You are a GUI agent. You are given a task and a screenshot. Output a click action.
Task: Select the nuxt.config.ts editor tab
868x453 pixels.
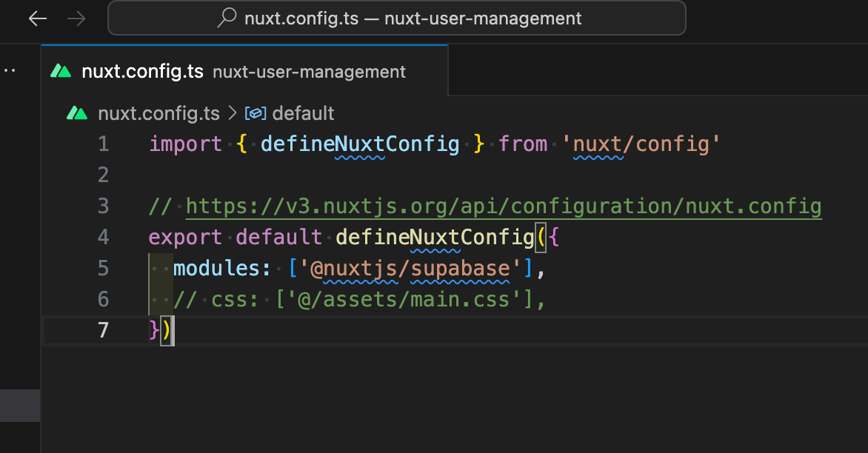tap(244, 71)
